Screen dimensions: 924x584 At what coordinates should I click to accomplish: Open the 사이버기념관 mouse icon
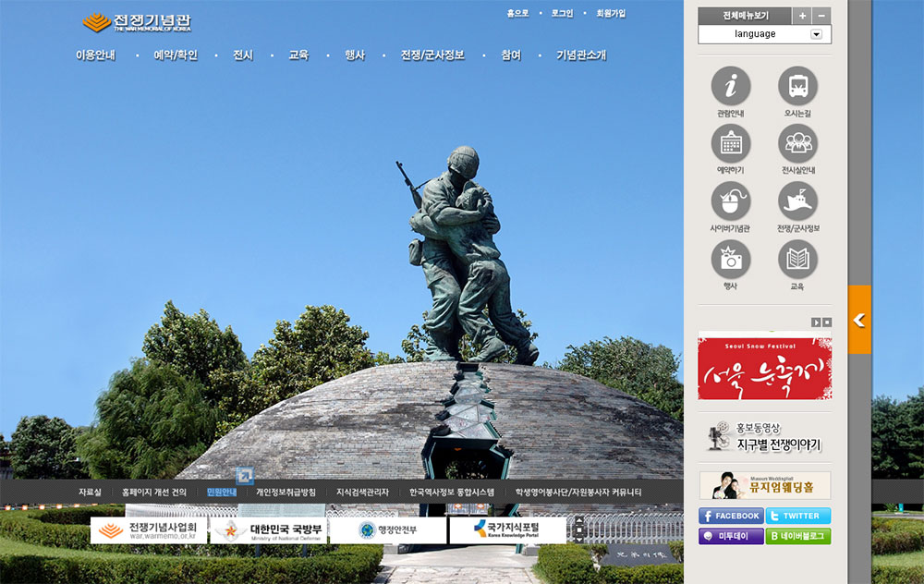coord(731,201)
